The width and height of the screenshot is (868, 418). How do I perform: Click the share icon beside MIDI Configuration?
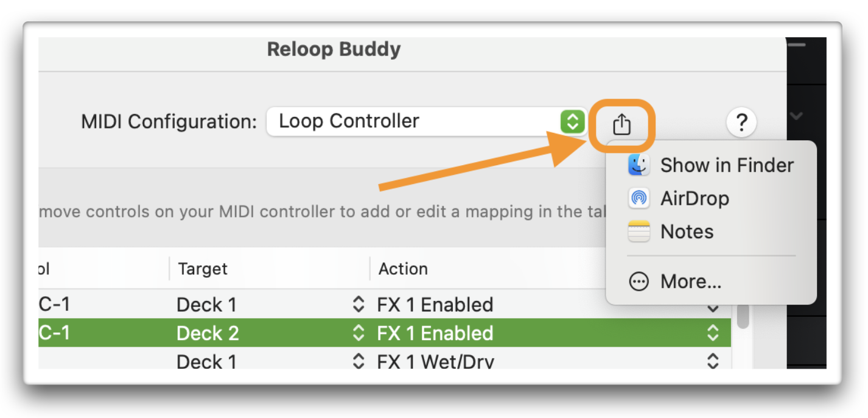point(621,124)
